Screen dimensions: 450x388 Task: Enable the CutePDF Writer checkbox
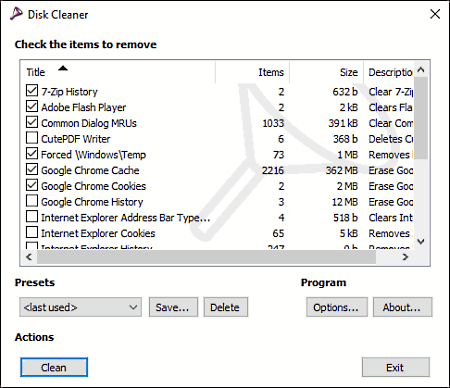[32, 138]
